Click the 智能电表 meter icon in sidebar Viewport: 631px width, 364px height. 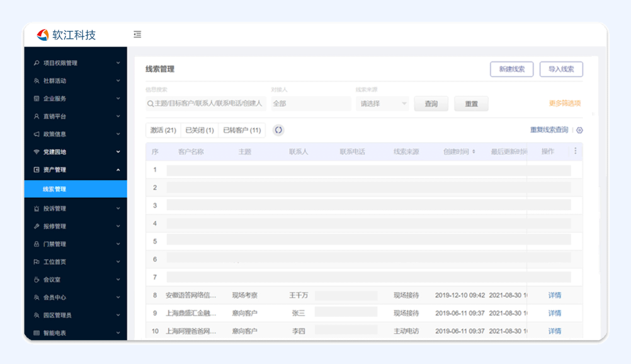point(36,333)
